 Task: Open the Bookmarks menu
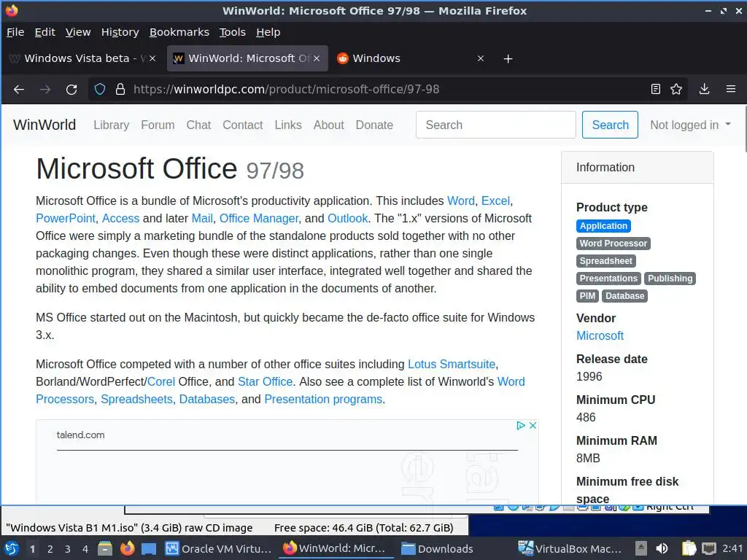point(179,32)
